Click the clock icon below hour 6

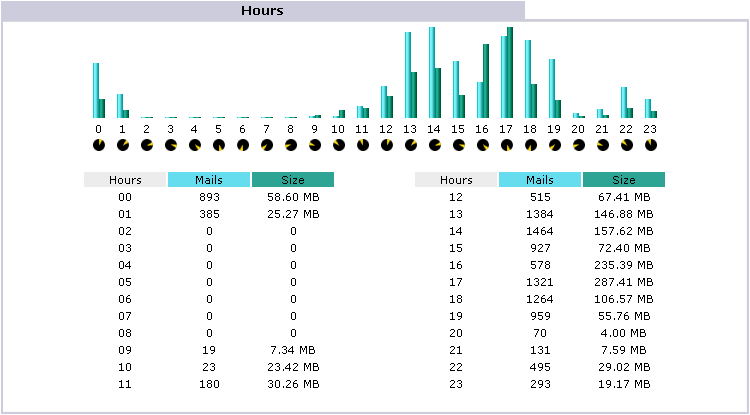[242, 145]
